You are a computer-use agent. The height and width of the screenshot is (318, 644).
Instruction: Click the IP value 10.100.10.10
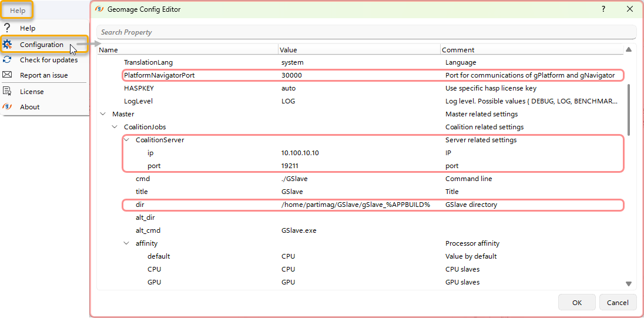300,153
